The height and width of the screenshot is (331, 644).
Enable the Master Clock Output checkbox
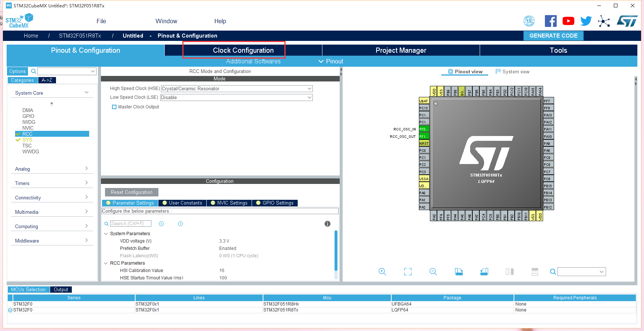pyautogui.click(x=114, y=107)
